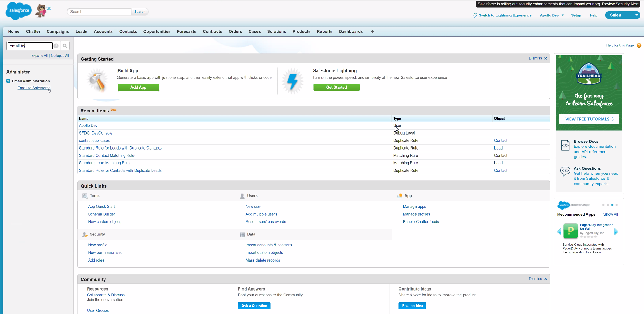
Task: Click Import accounts & contacts link
Action: coord(268,245)
